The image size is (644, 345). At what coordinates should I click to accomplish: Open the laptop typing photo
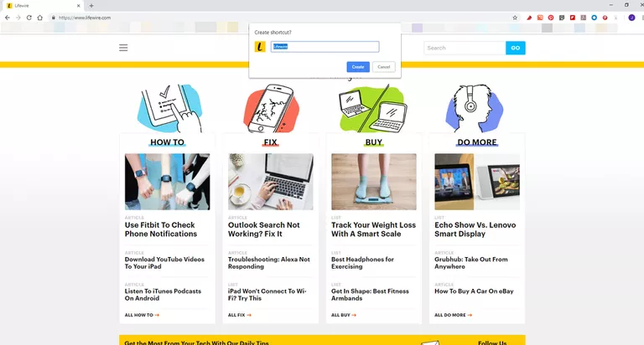pos(271,182)
